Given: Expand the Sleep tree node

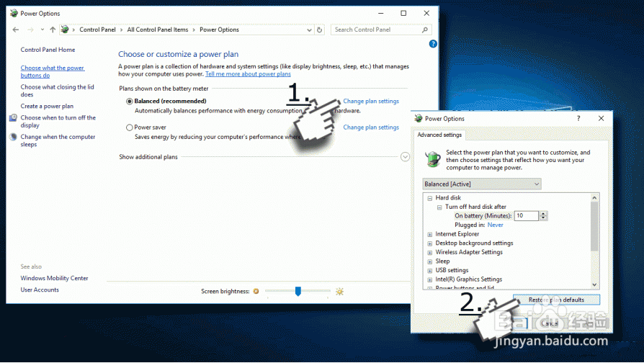Looking at the screenshot, I should pyautogui.click(x=429, y=261).
